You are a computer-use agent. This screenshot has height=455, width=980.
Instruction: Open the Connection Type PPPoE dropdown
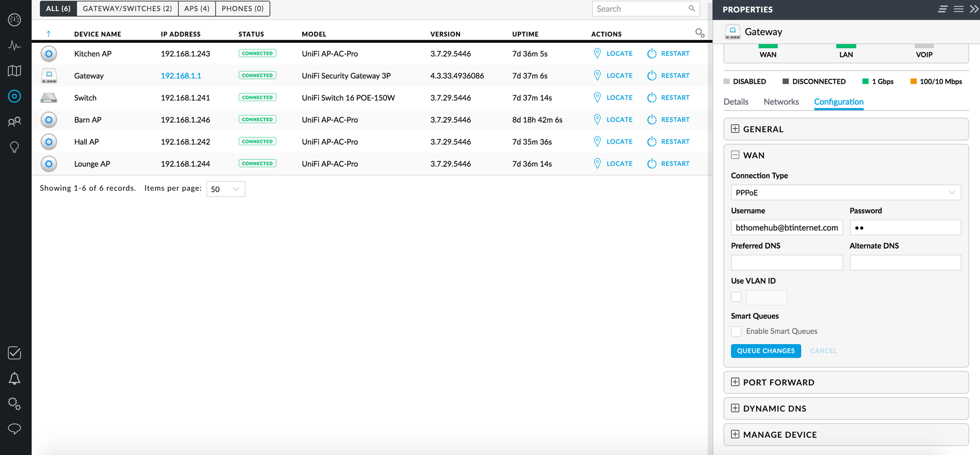point(845,193)
